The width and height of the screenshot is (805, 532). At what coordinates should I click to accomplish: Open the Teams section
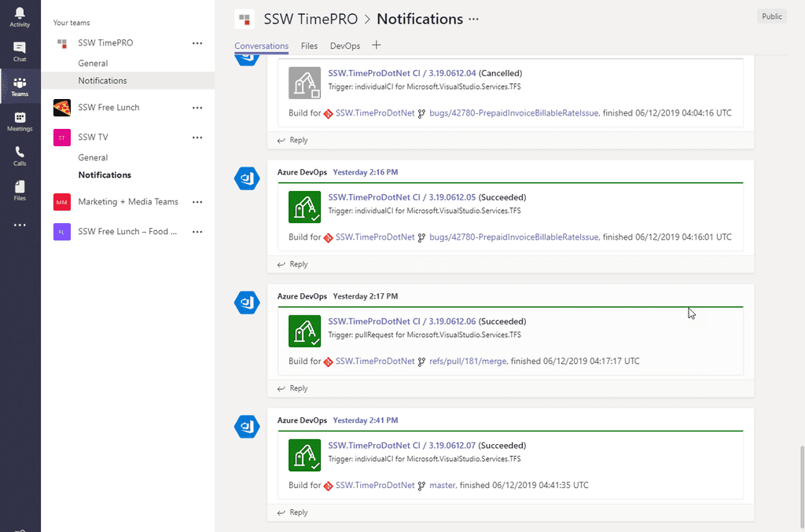tap(20, 86)
